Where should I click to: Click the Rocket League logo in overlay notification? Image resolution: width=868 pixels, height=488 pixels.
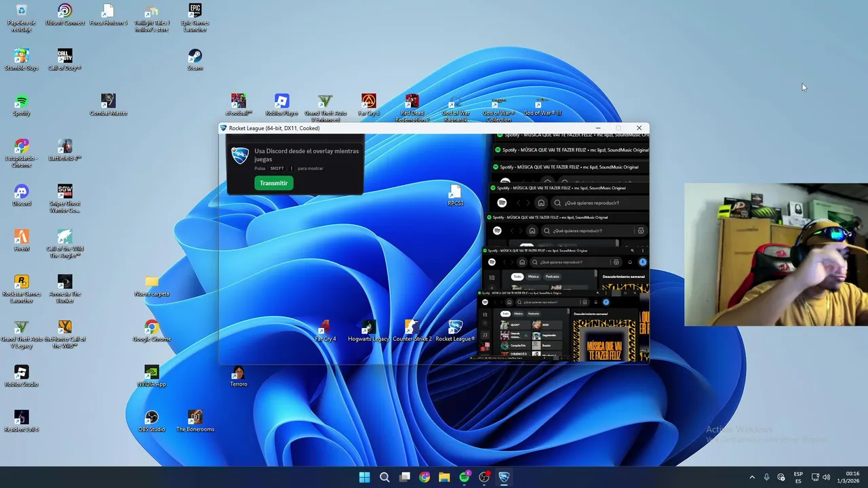(x=240, y=156)
